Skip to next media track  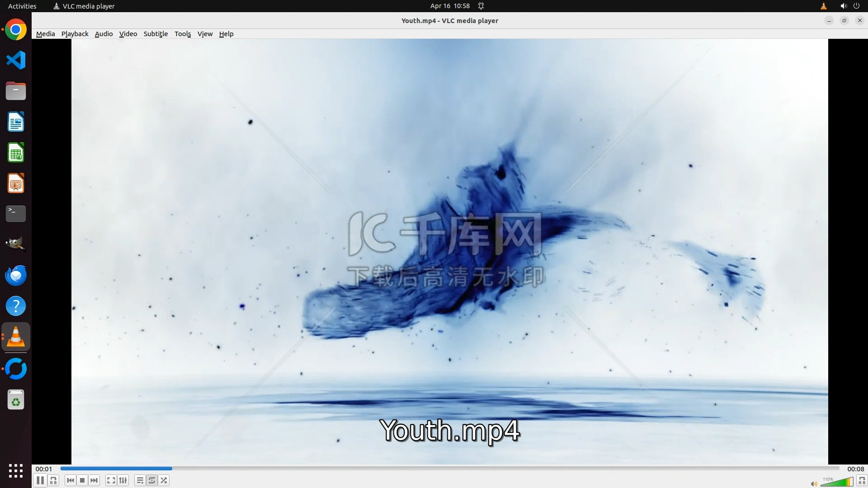point(94,480)
